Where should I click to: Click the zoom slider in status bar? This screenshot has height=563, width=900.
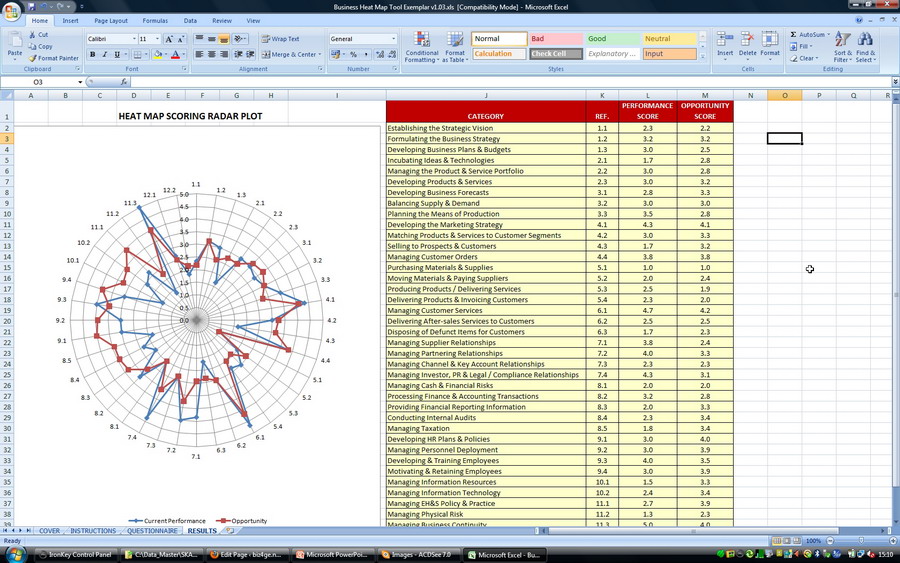pyautogui.click(x=860, y=541)
